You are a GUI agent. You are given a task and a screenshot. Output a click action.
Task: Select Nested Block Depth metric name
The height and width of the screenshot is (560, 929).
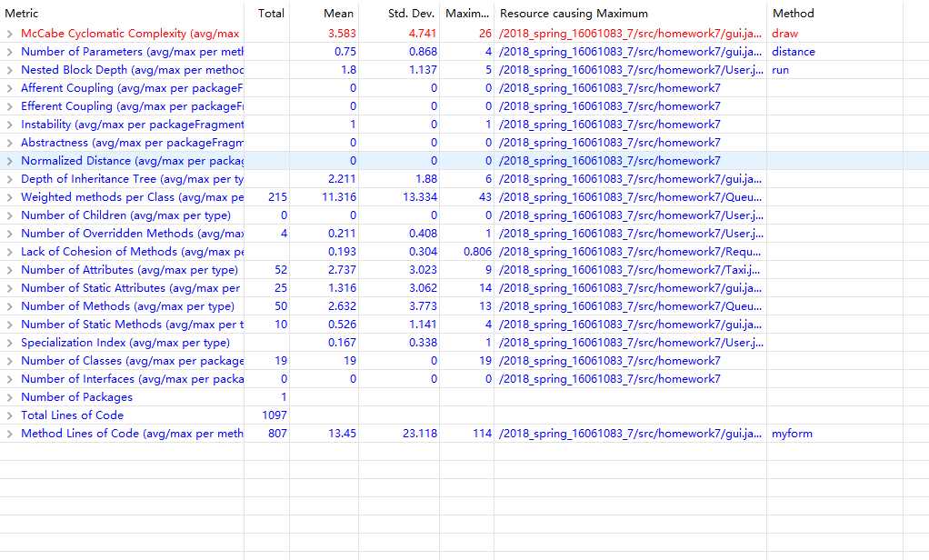point(132,70)
